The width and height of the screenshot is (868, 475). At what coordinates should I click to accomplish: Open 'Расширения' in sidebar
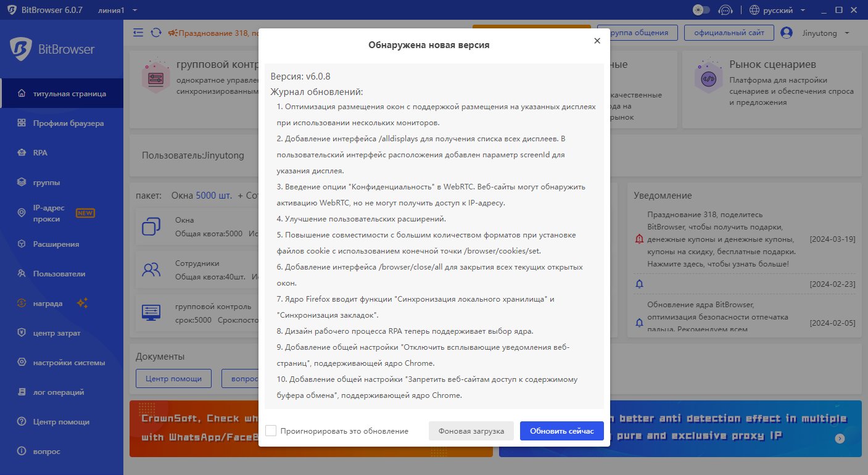(x=62, y=244)
